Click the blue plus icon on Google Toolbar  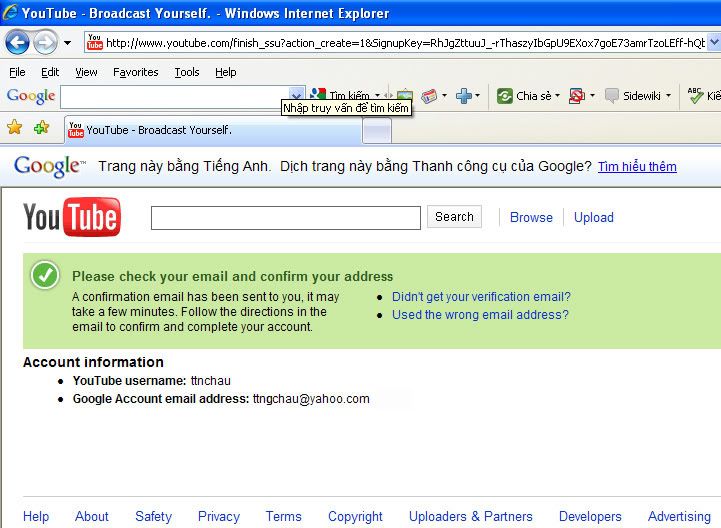[x=464, y=96]
